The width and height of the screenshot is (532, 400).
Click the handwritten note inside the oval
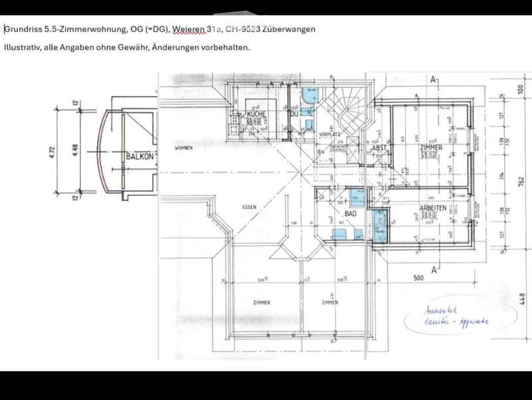pos(456,316)
